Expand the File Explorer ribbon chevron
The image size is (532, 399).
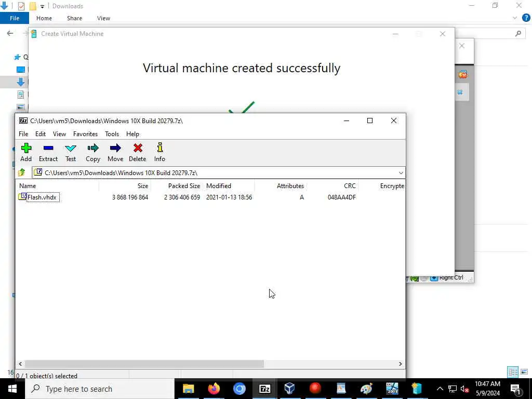pos(515,18)
